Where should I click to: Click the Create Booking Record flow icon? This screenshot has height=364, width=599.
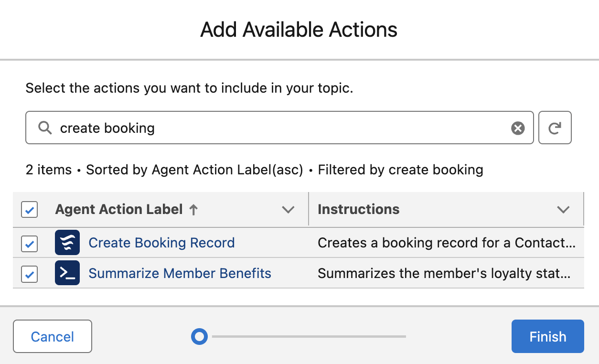(67, 243)
